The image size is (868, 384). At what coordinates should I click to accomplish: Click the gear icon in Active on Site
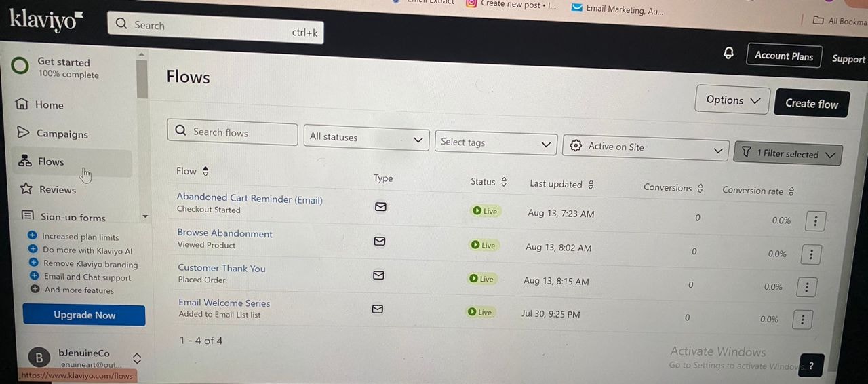576,145
